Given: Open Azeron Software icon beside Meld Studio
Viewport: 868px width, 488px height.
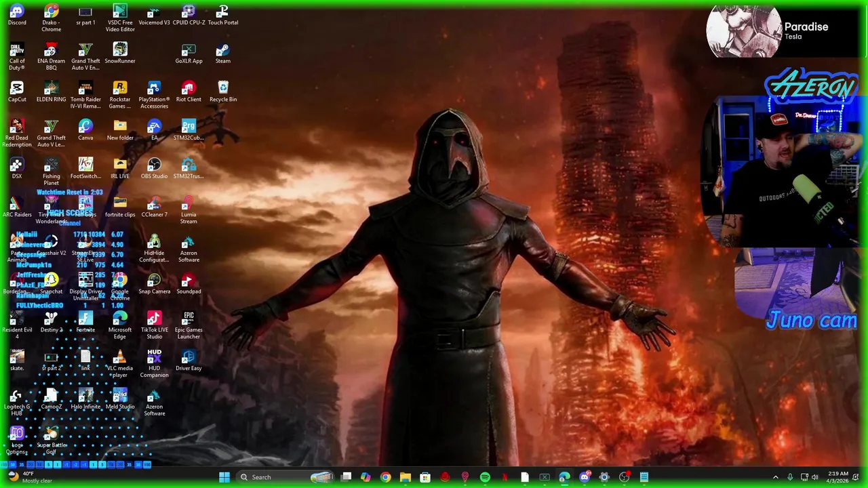Looking at the screenshot, I should click(x=154, y=403).
